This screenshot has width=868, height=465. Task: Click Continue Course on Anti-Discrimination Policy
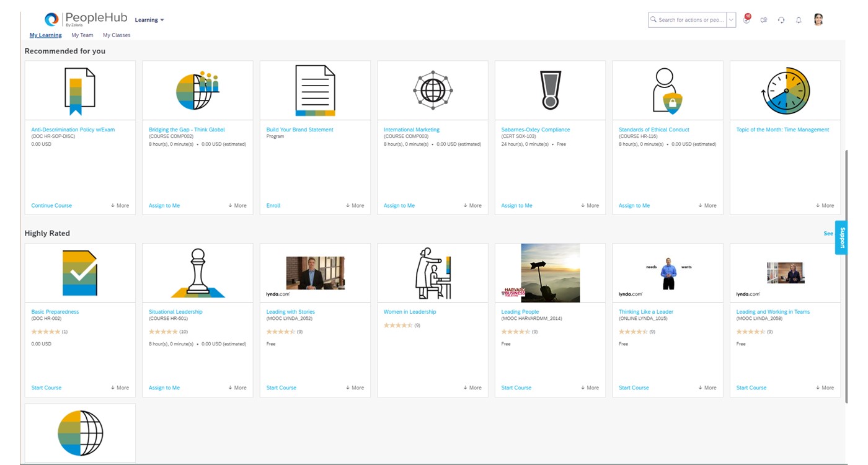pyautogui.click(x=51, y=206)
